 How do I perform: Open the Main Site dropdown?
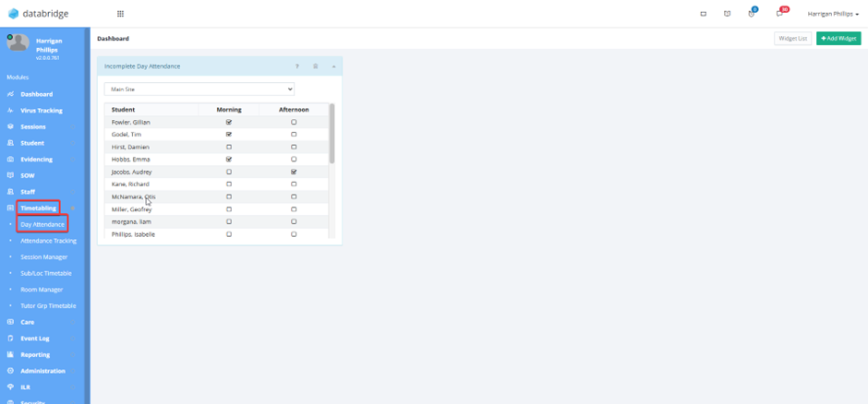[199, 89]
